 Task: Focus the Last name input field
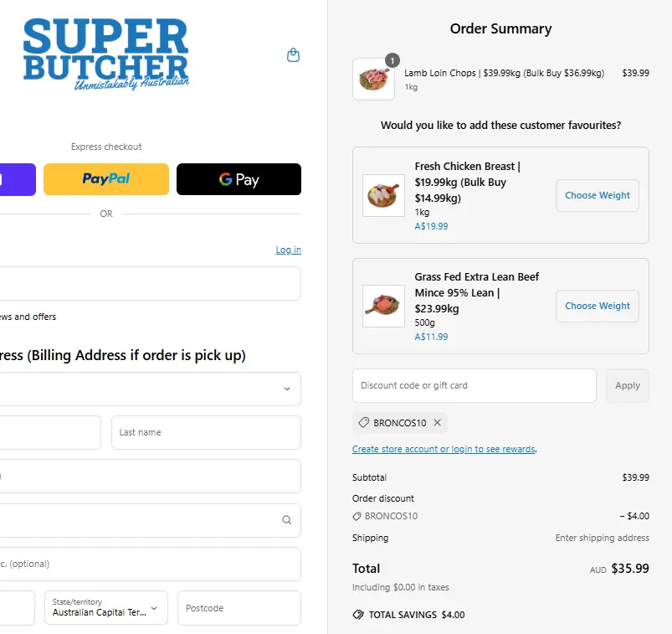point(206,432)
